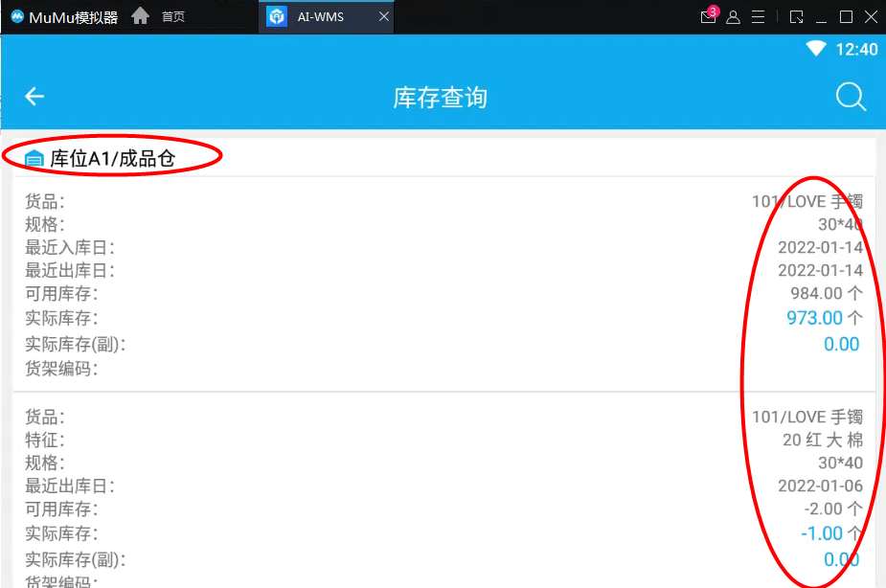This screenshot has height=588, width=886.
Task: Switch to the 首页 tab
Action: pyautogui.click(x=173, y=17)
